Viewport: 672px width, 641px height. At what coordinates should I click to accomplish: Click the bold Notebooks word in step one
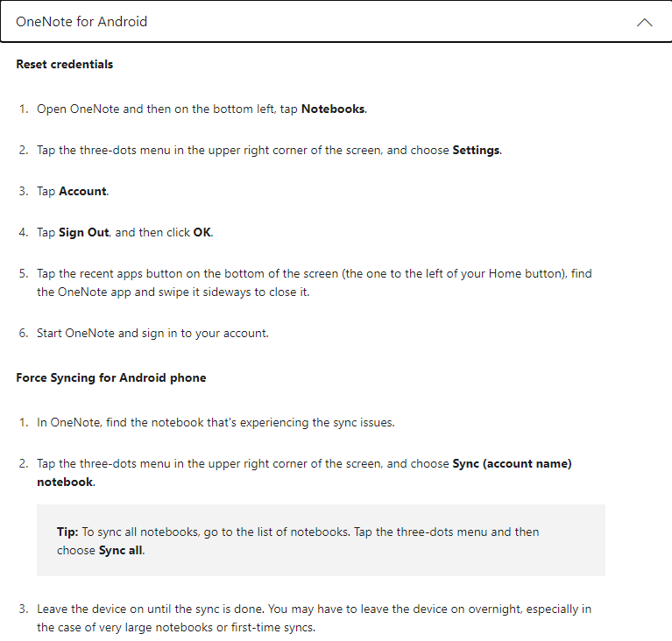tap(333, 109)
